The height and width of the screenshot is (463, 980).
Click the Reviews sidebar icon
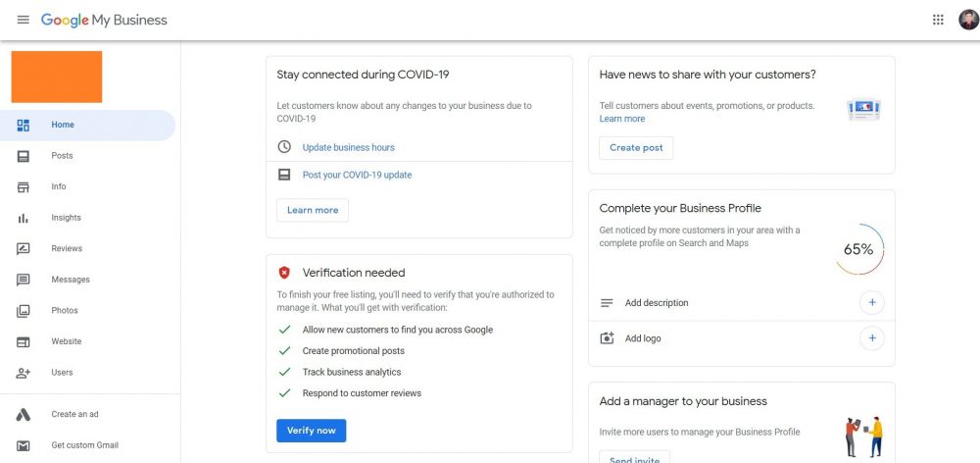(24, 249)
